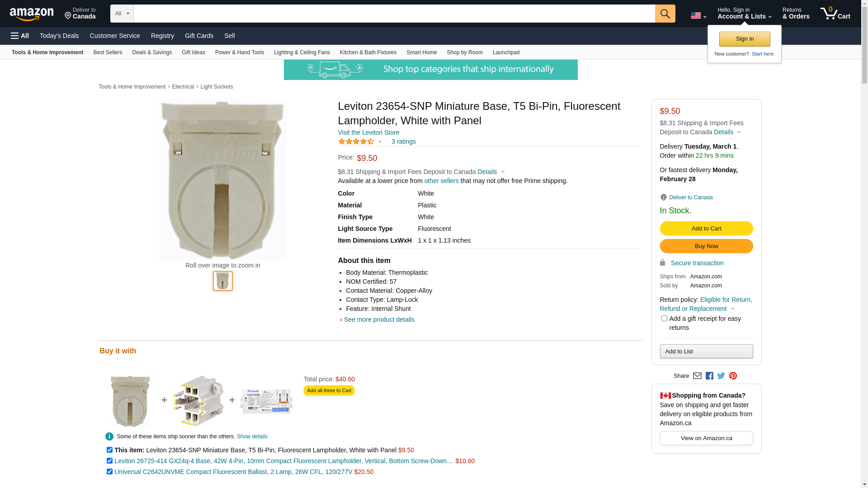Click the Add to Cart button
Screen dimensions: 868x488
click(x=706, y=229)
